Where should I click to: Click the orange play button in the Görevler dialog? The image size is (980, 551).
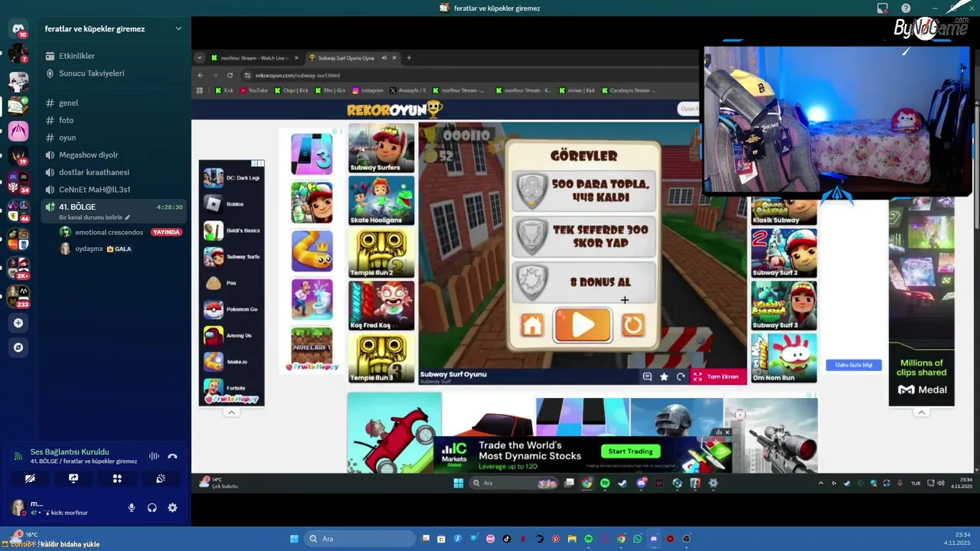pos(583,325)
